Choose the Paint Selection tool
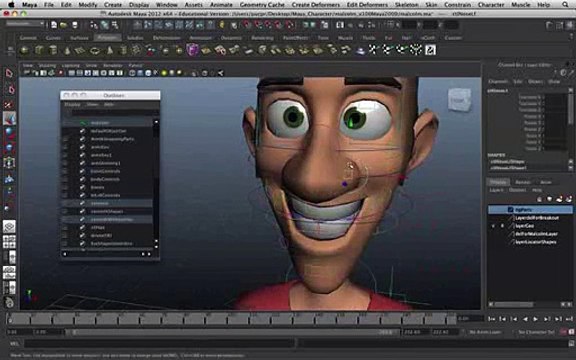The width and height of the screenshot is (576, 360). tap(9, 104)
